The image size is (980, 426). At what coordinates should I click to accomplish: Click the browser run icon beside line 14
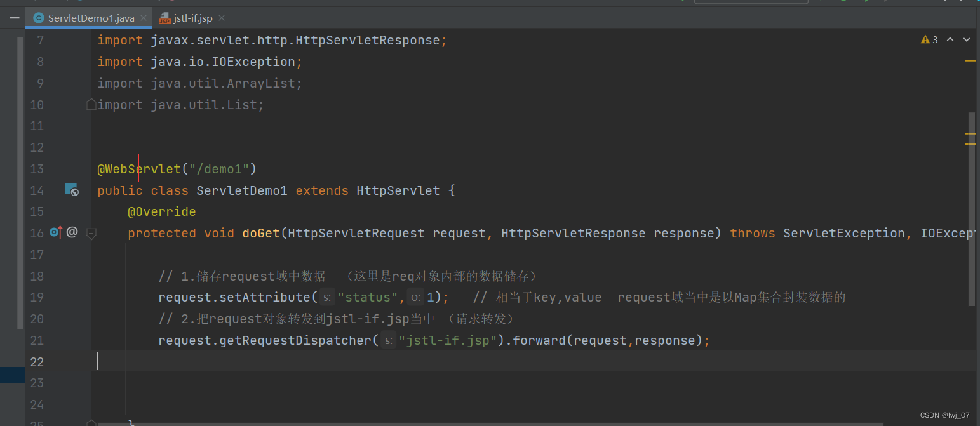(72, 190)
